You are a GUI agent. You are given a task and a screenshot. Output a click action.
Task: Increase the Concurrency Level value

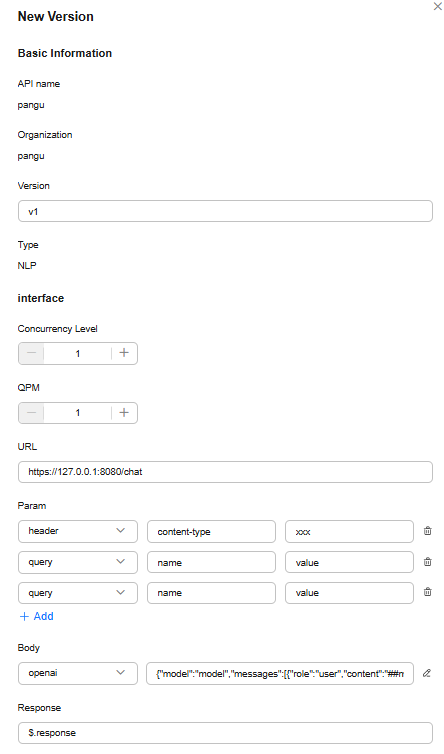(x=124, y=353)
